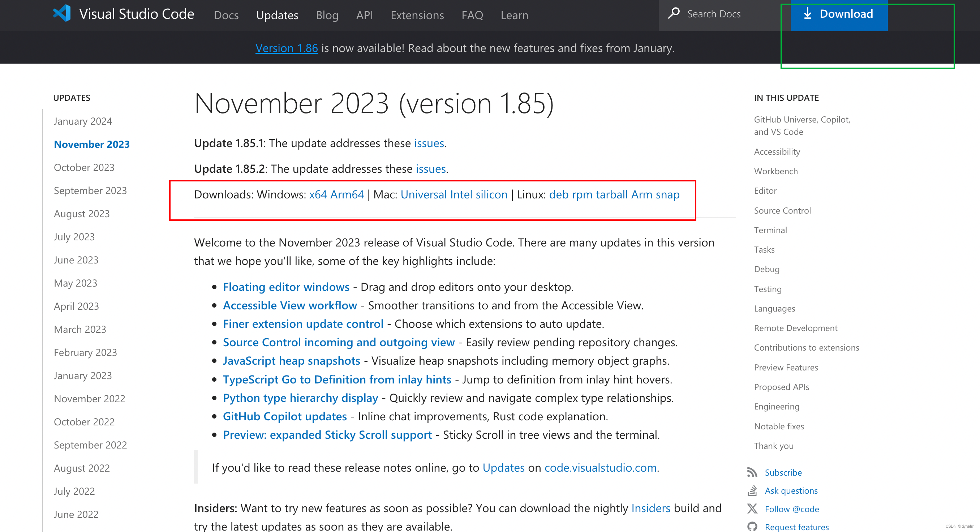This screenshot has height=532, width=980.
Task: Expand the November 2022 sidebar item
Action: pos(90,398)
